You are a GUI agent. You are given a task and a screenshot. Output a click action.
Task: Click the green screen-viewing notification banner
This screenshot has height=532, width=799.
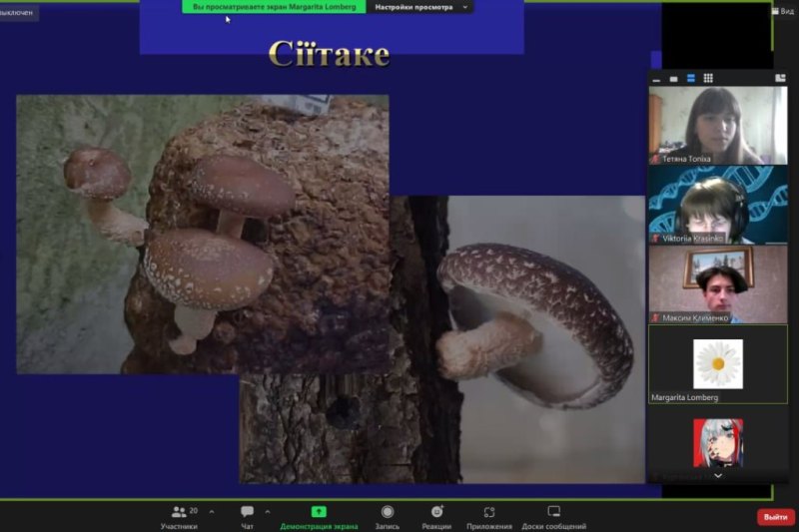(x=274, y=7)
